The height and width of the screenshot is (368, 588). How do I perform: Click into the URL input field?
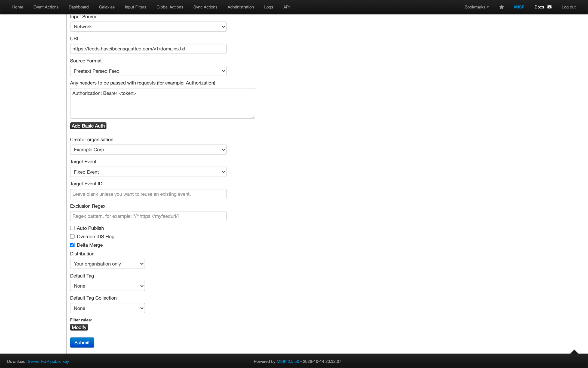coord(148,49)
